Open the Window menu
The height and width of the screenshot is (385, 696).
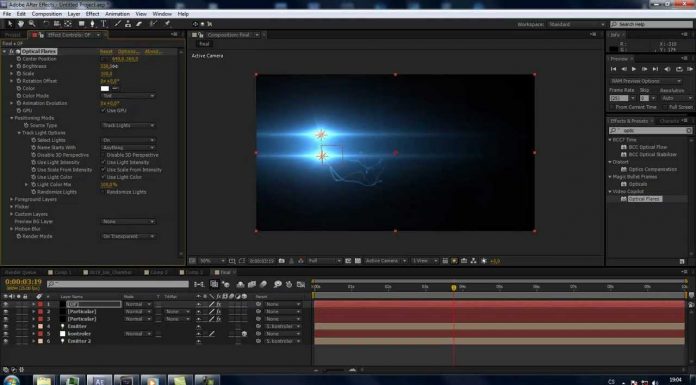[x=162, y=14]
